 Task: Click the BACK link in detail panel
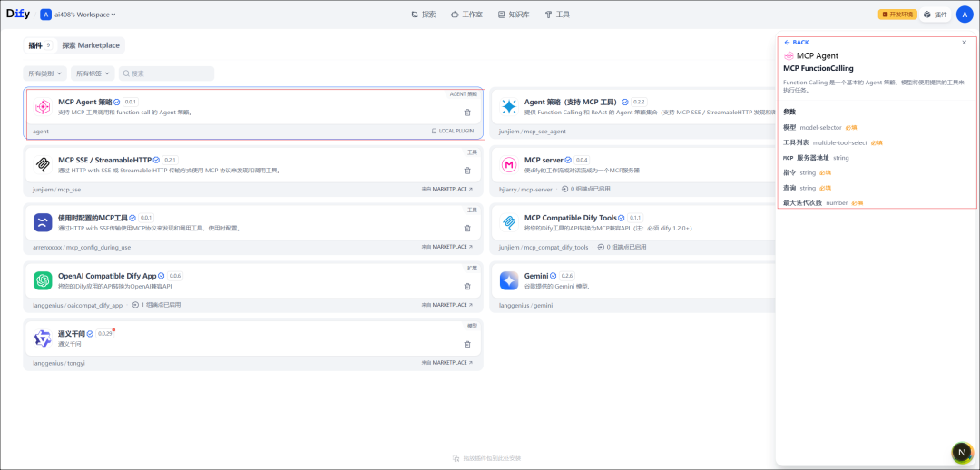point(797,43)
